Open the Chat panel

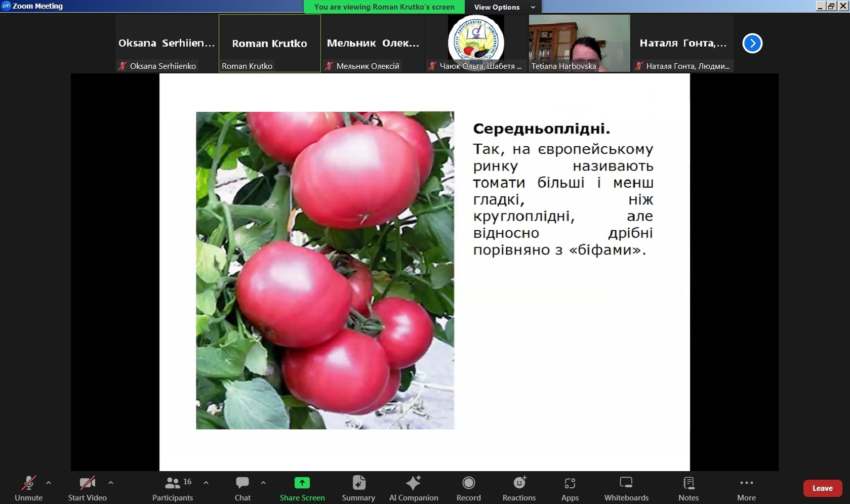[x=242, y=488]
